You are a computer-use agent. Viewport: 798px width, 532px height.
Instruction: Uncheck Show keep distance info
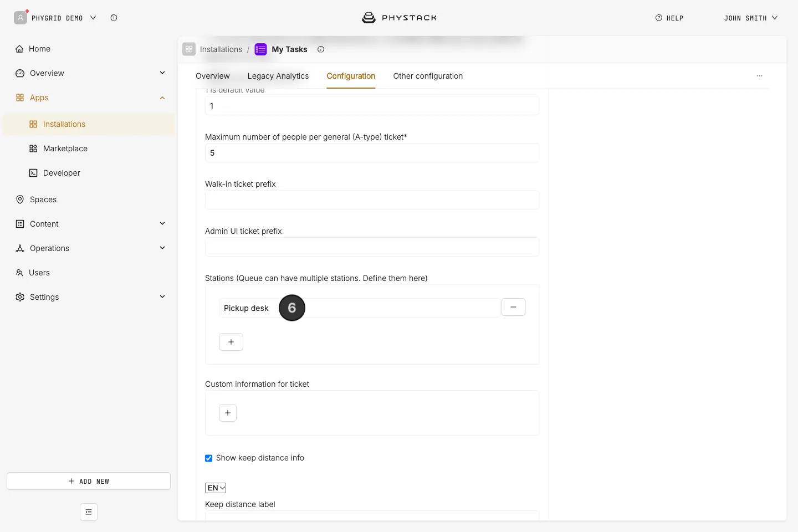(x=209, y=458)
